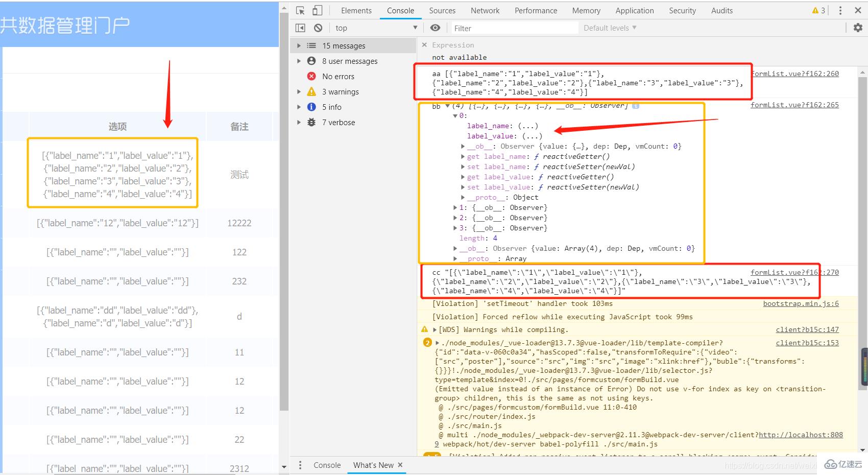Open client?b15c:147 source link
This screenshot has width=868, height=475.
point(807,330)
